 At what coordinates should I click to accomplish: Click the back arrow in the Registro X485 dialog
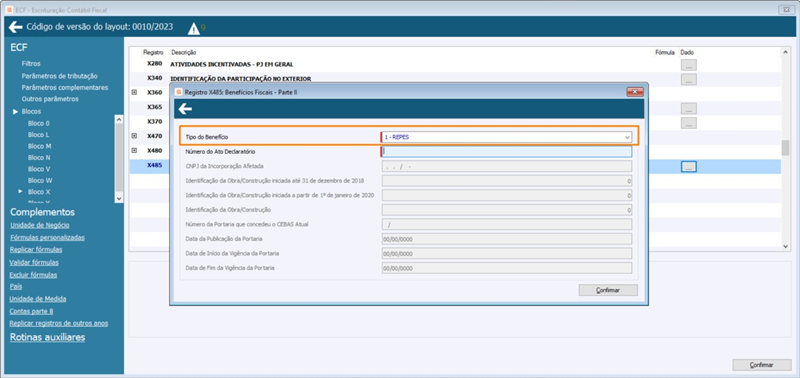[185, 109]
